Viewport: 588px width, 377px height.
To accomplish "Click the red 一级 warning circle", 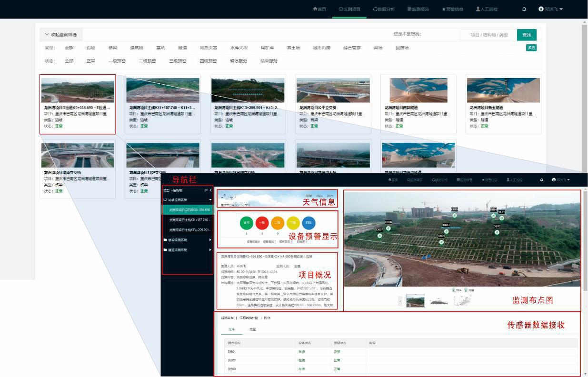I will 262,223.
